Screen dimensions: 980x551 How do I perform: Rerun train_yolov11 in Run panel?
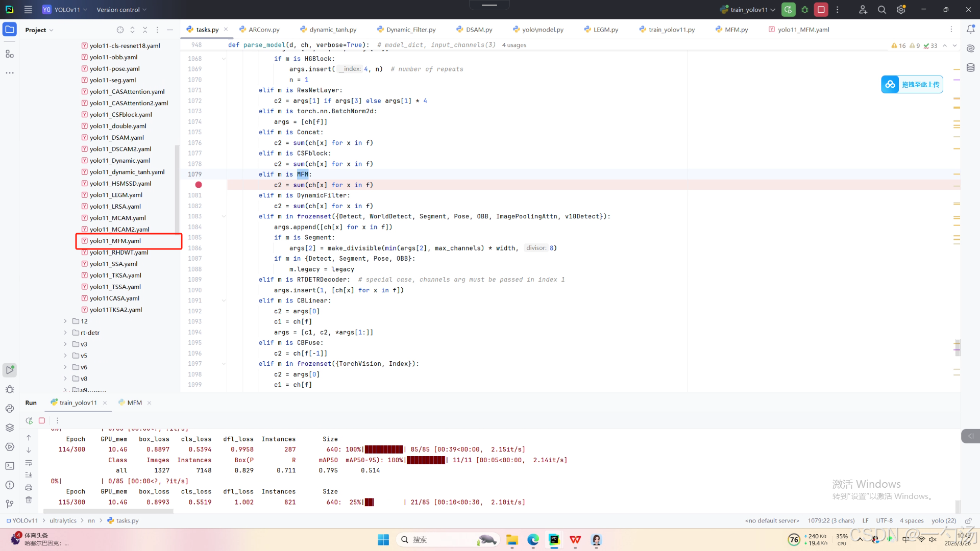pyautogui.click(x=29, y=421)
